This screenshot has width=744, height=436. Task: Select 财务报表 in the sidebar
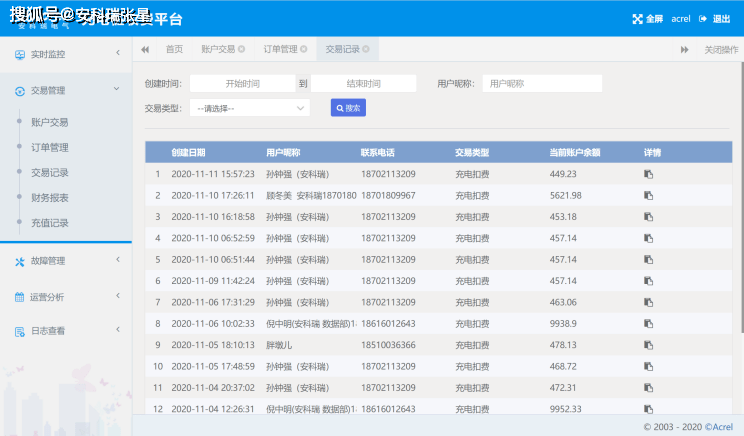coord(49,198)
